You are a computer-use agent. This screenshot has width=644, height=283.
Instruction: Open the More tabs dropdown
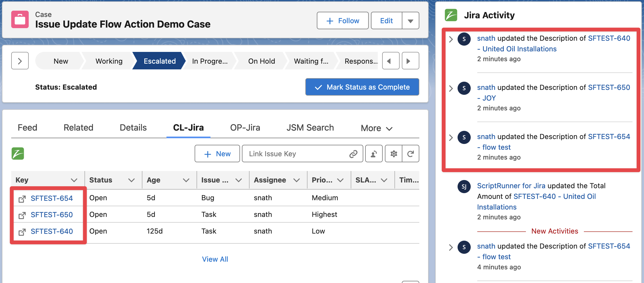point(376,128)
